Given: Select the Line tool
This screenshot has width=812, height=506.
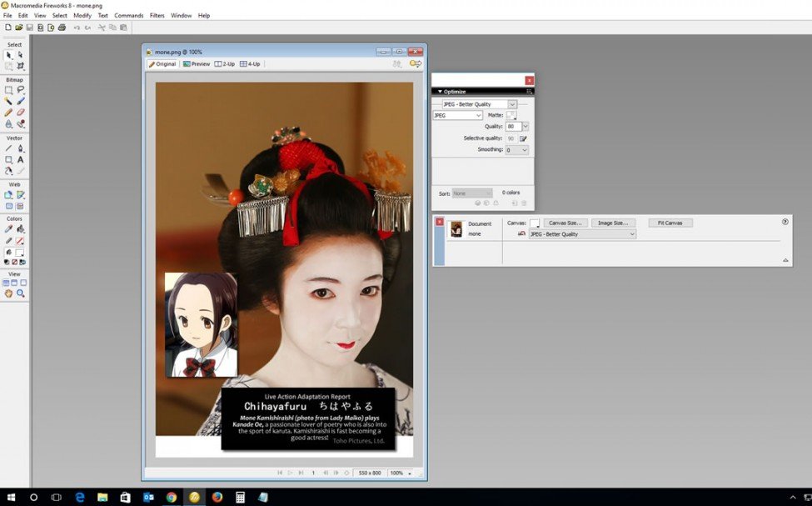Looking at the screenshot, I should 8,148.
